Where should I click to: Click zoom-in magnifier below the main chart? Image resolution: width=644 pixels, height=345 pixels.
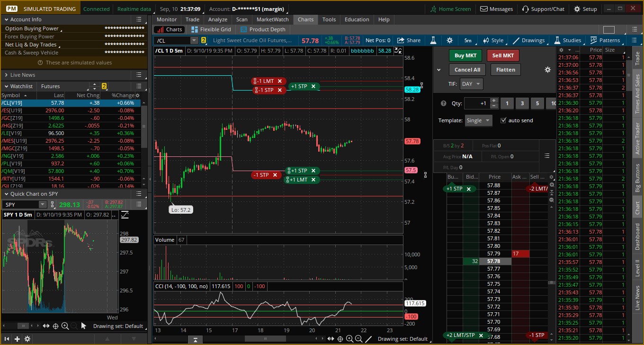(x=349, y=338)
